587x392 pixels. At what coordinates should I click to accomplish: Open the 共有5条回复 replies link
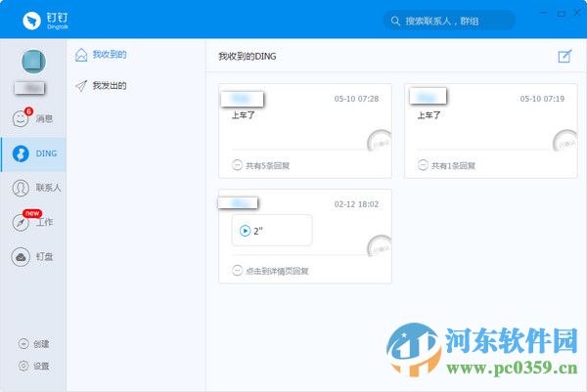[x=261, y=165]
